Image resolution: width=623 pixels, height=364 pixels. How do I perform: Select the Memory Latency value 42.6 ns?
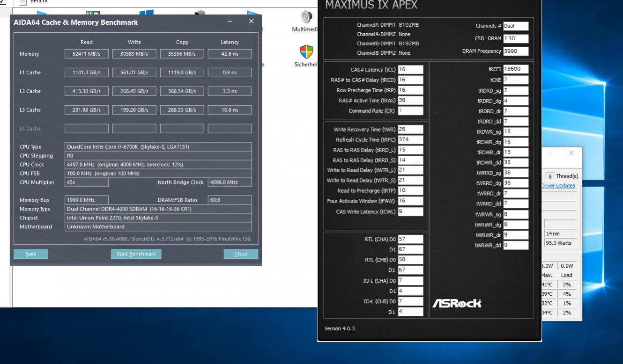pyautogui.click(x=230, y=54)
